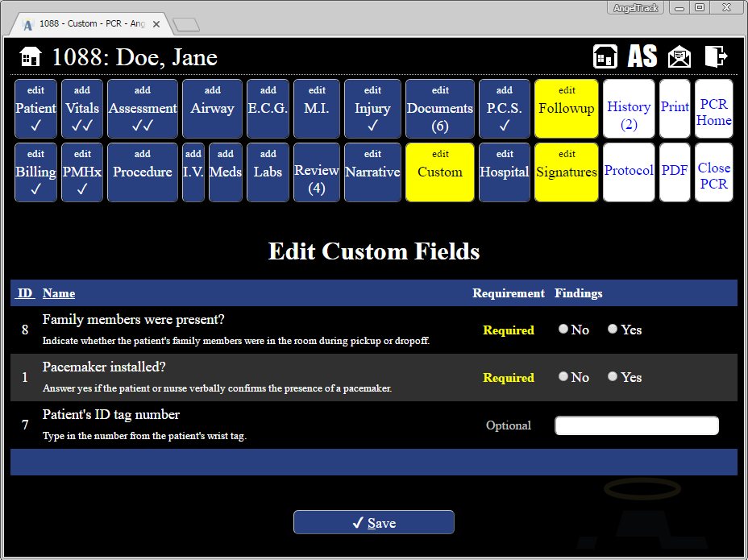Click the home icon beside patient name
This screenshot has height=560, width=748.
click(29, 56)
